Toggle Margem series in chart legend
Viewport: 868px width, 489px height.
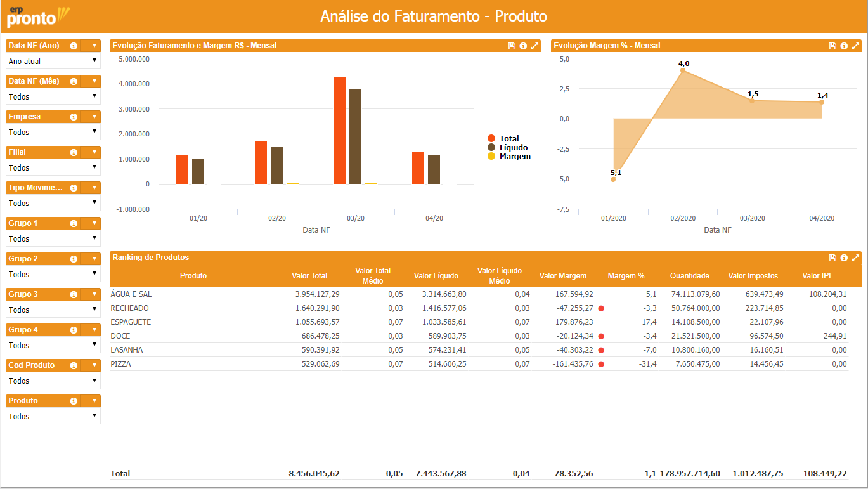pos(514,156)
